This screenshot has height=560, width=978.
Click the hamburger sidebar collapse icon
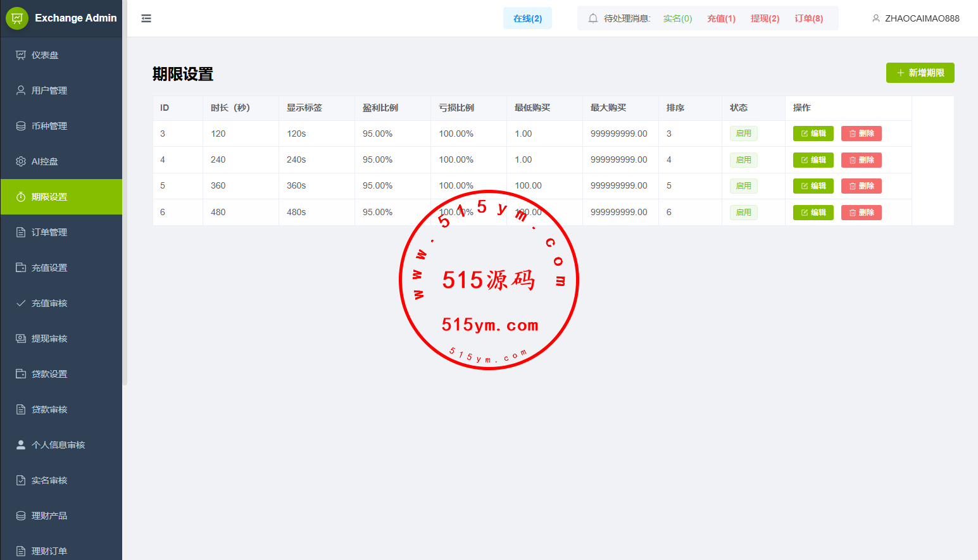146,18
